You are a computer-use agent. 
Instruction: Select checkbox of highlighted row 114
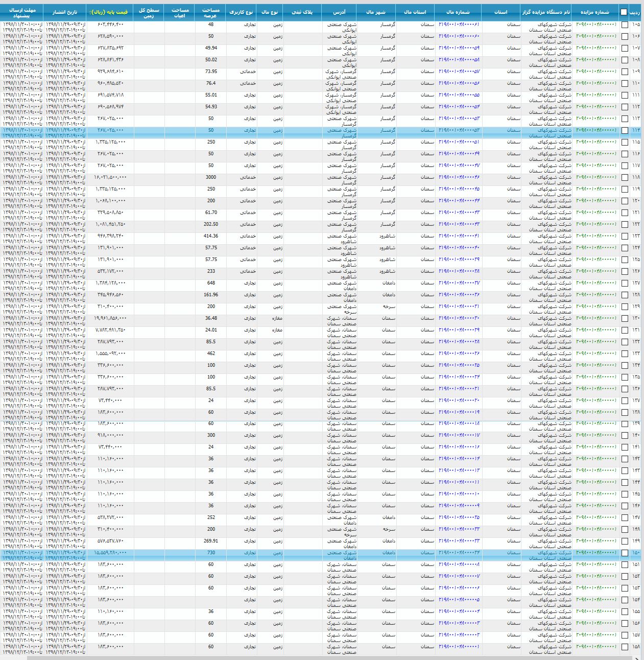click(x=625, y=131)
